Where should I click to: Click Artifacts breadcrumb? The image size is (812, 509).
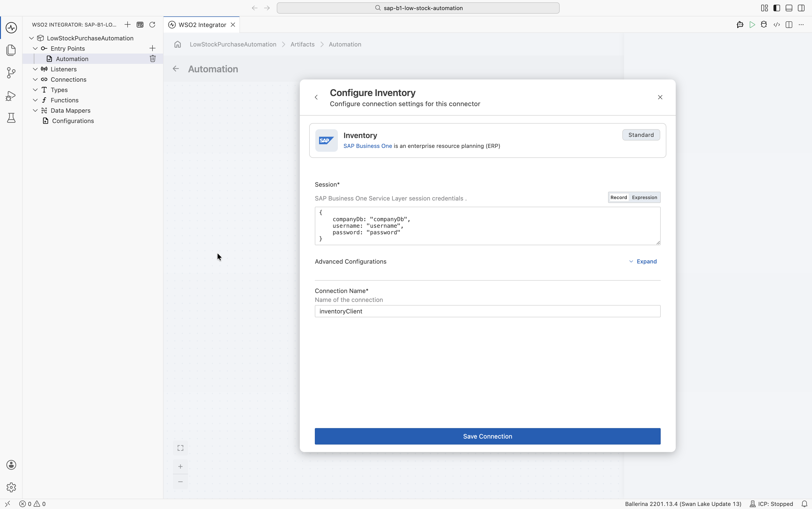(302, 44)
